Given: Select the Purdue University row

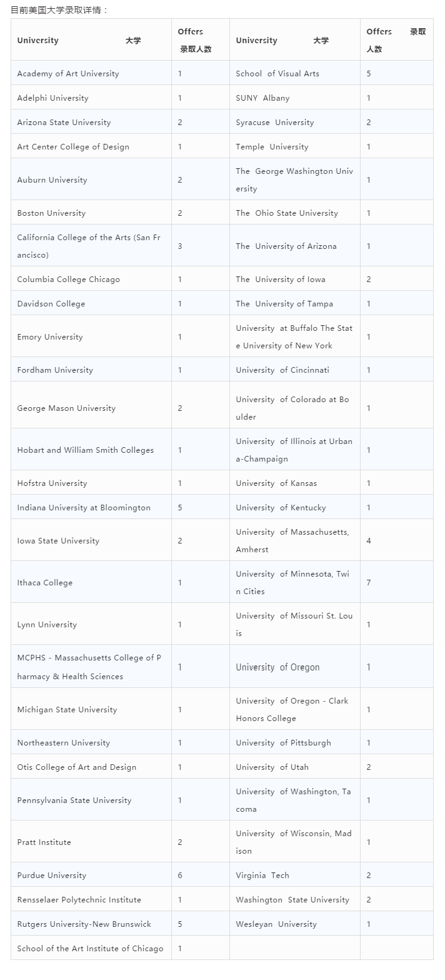Looking at the screenshot, I should pyautogui.click(x=222, y=875).
